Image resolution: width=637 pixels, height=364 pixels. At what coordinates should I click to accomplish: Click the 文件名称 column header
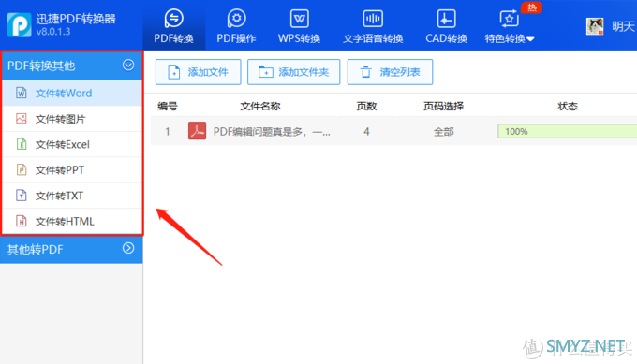pos(260,107)
